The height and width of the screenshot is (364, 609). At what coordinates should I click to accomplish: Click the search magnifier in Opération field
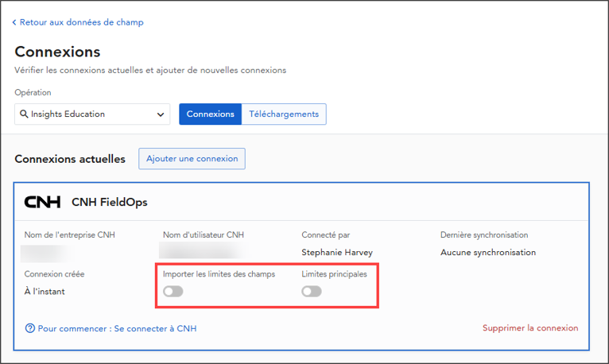click(24, 114)
